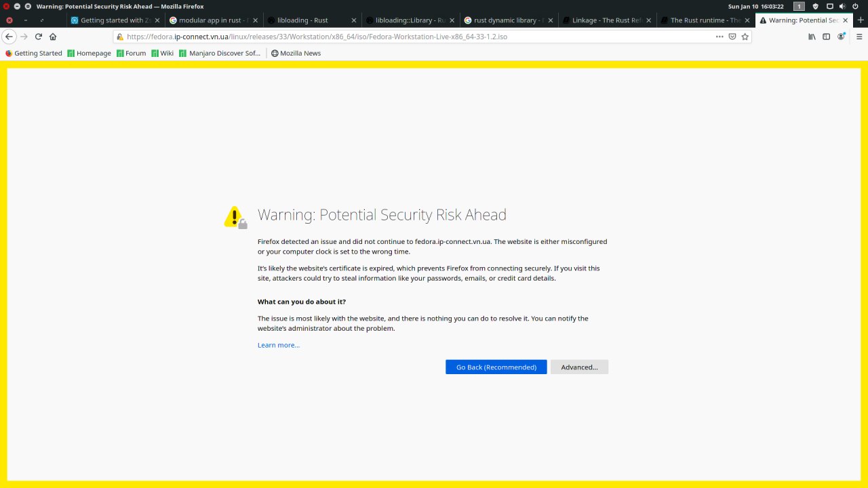Viewport: 868px width, 488px height.
Task: Click Go Back (Recommended) button
Action: tap(496, 367)
